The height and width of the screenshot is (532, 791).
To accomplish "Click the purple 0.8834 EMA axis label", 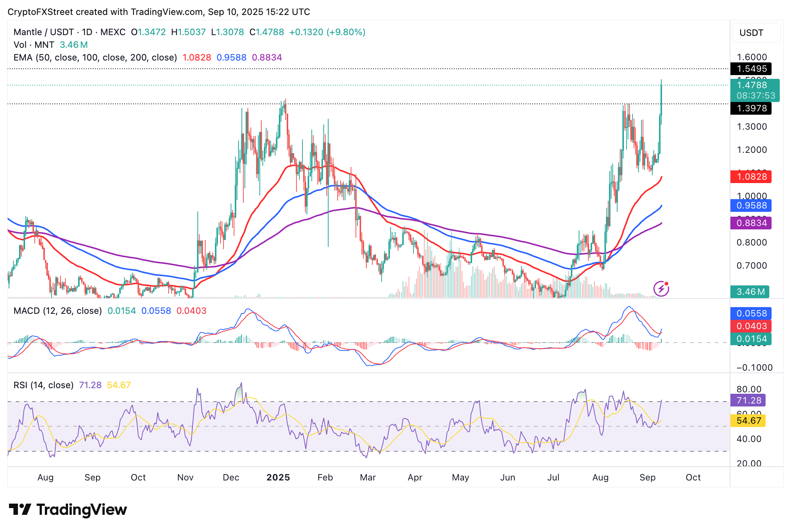I will [751, 223].
